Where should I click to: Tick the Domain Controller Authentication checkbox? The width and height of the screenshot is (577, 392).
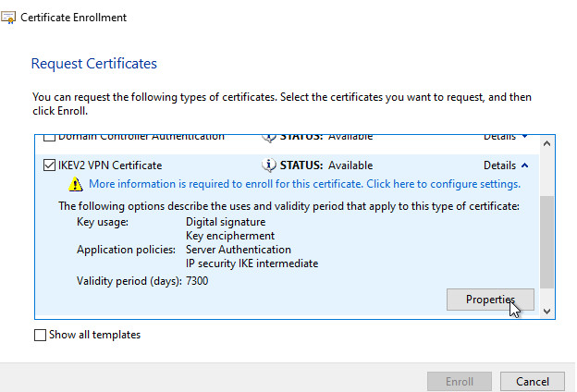49,137
